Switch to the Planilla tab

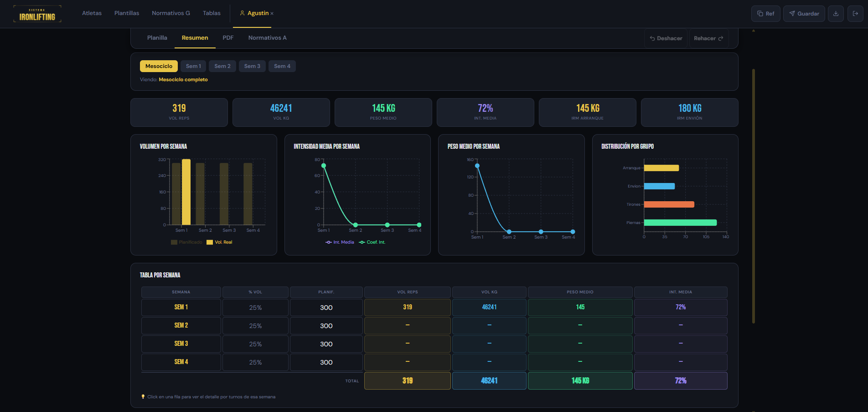tap(157, 38)
